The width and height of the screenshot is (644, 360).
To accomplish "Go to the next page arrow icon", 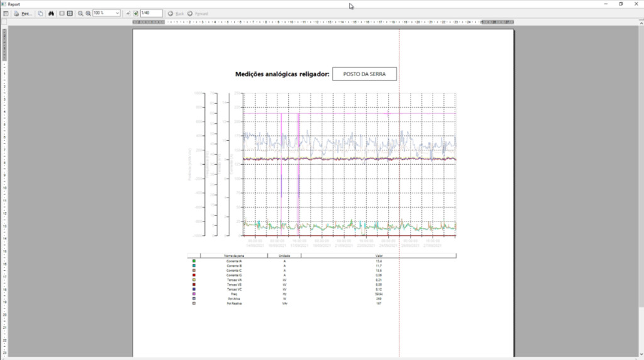I will 135,13.
